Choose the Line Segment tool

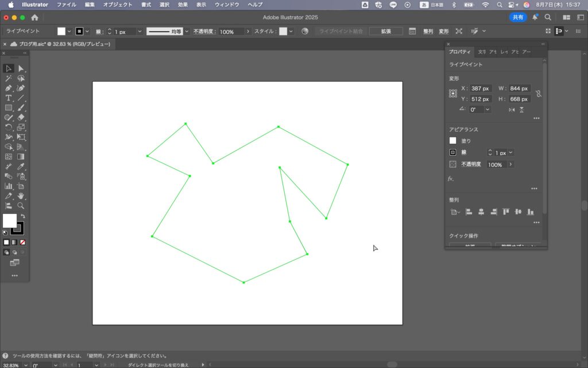(x=21, y=98)
